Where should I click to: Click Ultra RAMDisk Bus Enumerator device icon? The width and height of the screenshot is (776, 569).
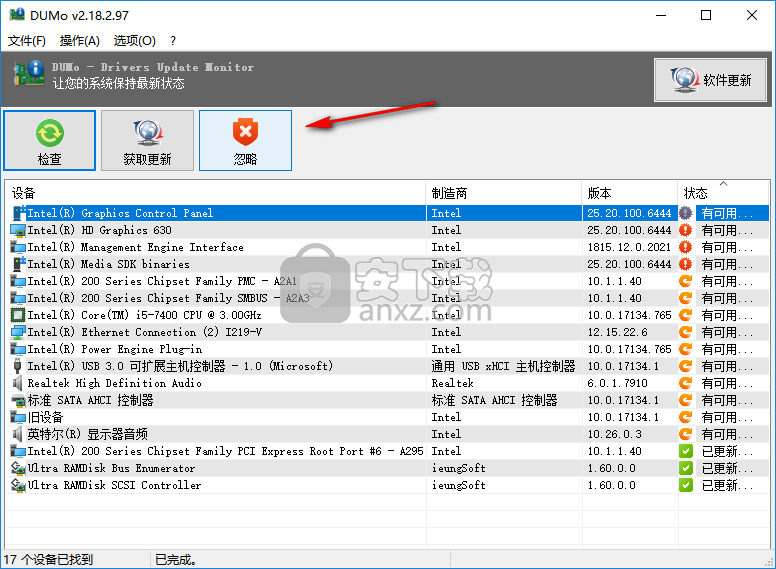click(x=18, y=468)
